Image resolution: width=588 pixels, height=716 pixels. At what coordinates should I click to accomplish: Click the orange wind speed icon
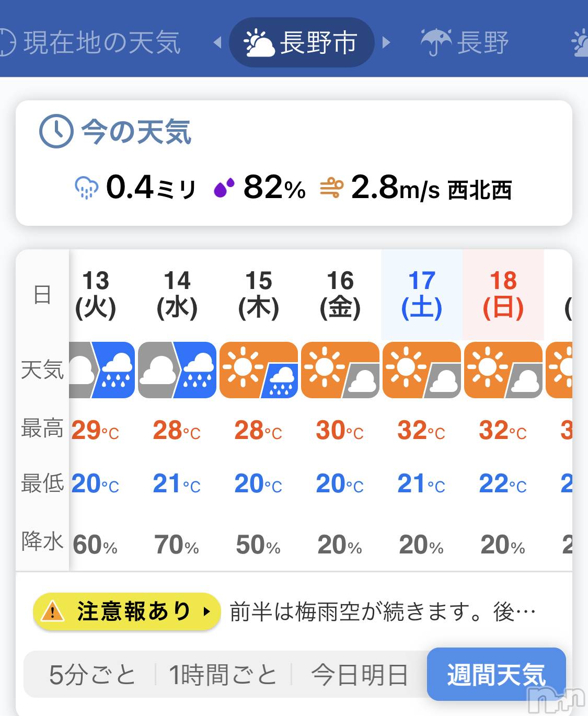(331, 188)
